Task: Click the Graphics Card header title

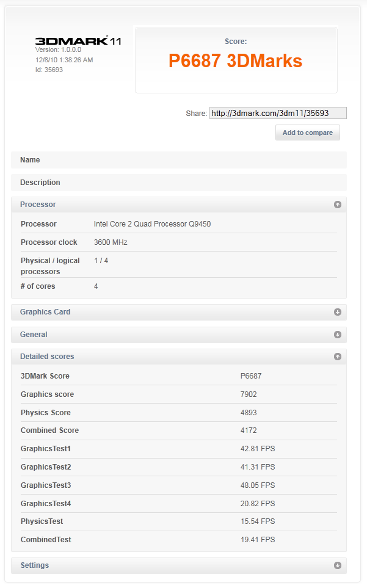Action: (x=45, y=312)
